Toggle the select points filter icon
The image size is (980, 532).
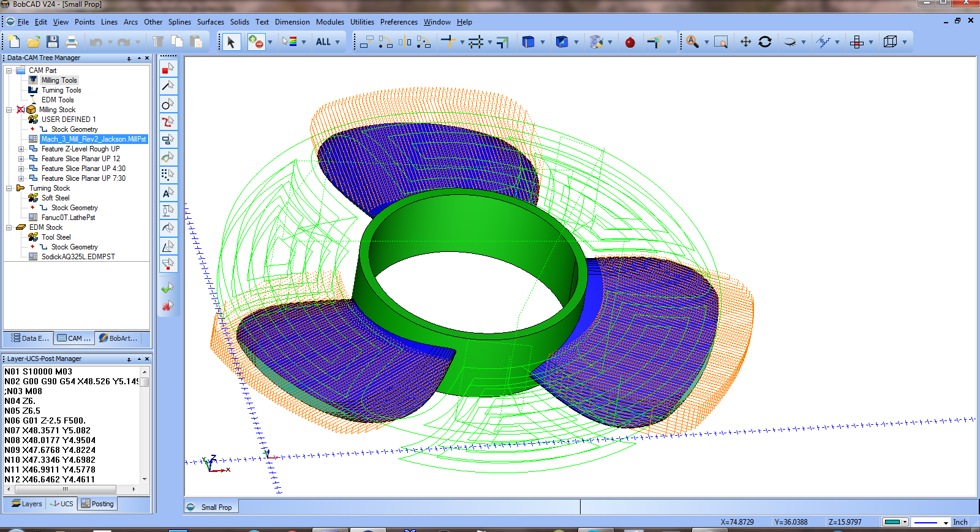pos(168,68)
